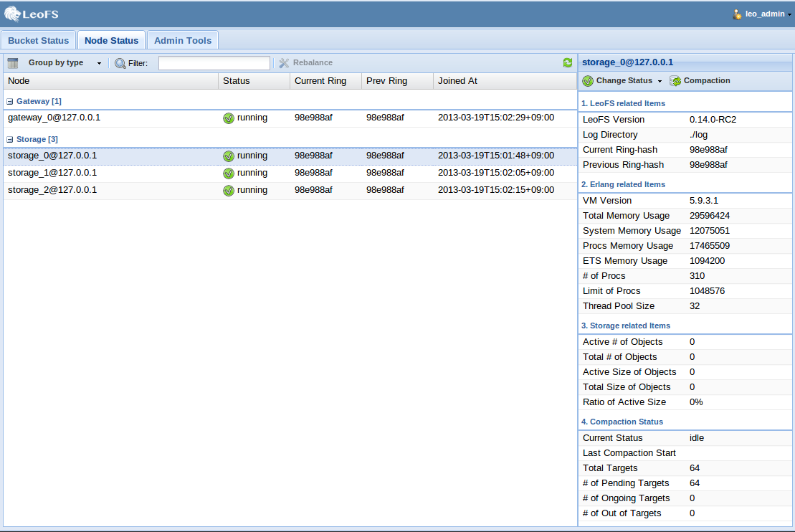The height and width of the screenshot is (532, 795).
Task: Click the running status icon for storage_2
Action: tap(229, 191)
